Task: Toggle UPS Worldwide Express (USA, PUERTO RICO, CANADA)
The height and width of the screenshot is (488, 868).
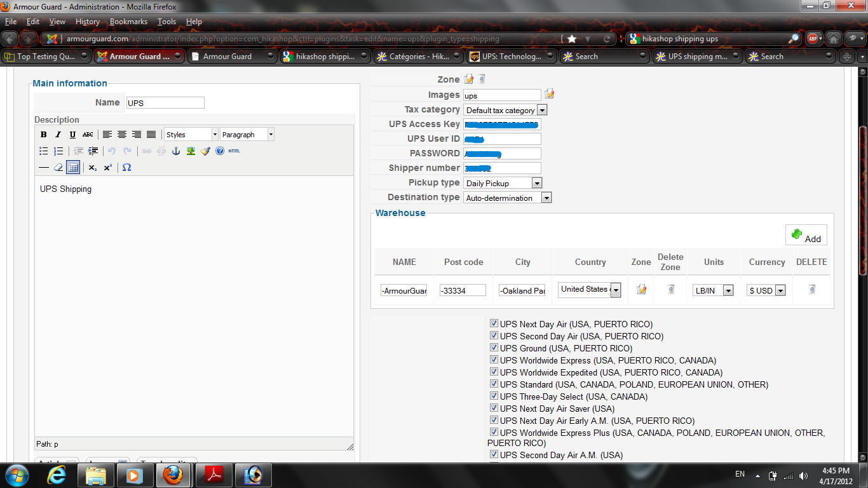Action: click(x=494, y=360)
